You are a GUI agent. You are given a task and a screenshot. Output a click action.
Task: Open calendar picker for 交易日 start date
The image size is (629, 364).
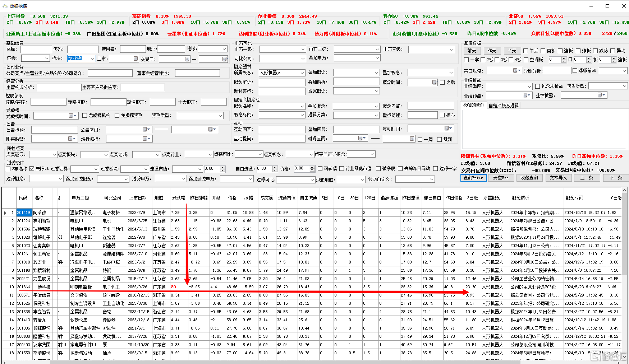(187, 59)
